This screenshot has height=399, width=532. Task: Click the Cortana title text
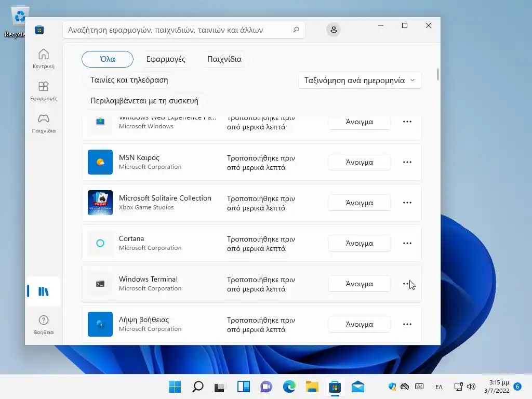[x=131, y=238]
